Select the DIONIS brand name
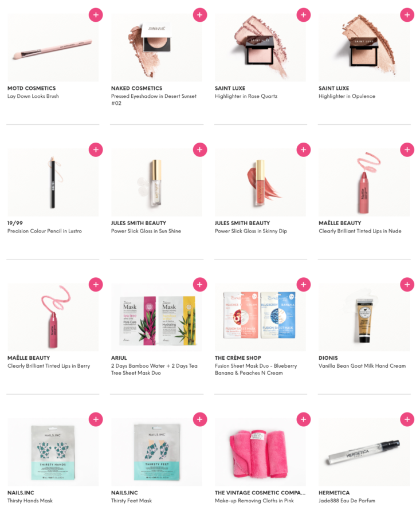This screenshot has width=420, height=523. coord(328,358)
